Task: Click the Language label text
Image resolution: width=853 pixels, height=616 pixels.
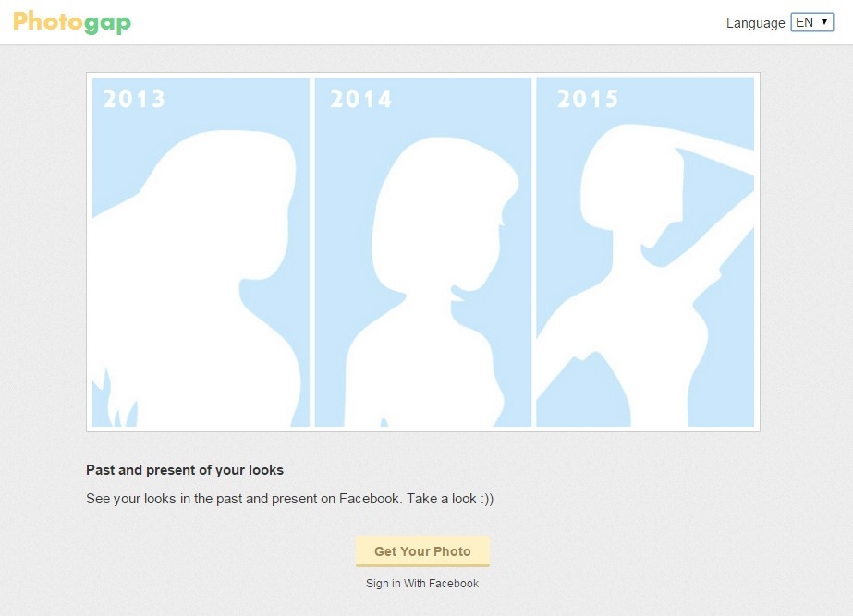Action: [755, 23]
